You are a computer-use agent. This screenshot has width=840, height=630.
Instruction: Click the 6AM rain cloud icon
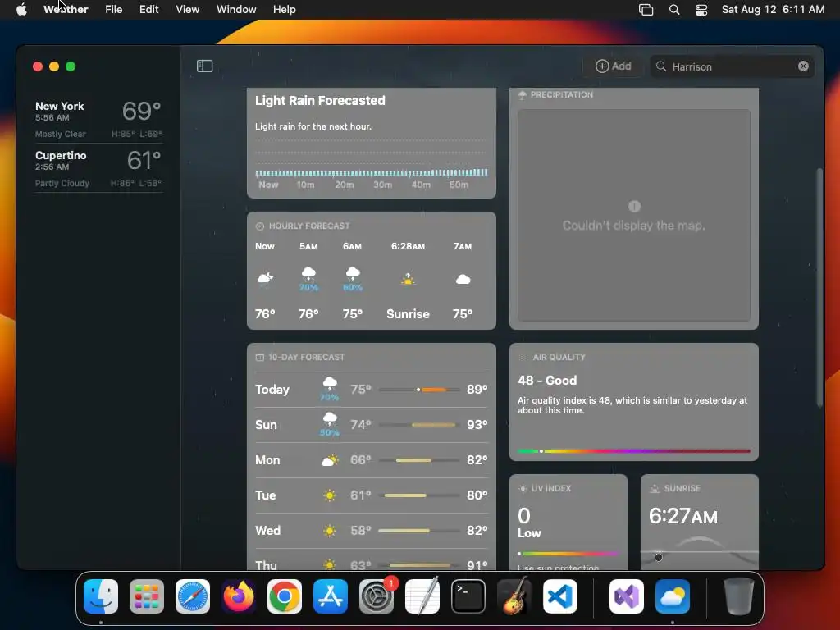353,273
